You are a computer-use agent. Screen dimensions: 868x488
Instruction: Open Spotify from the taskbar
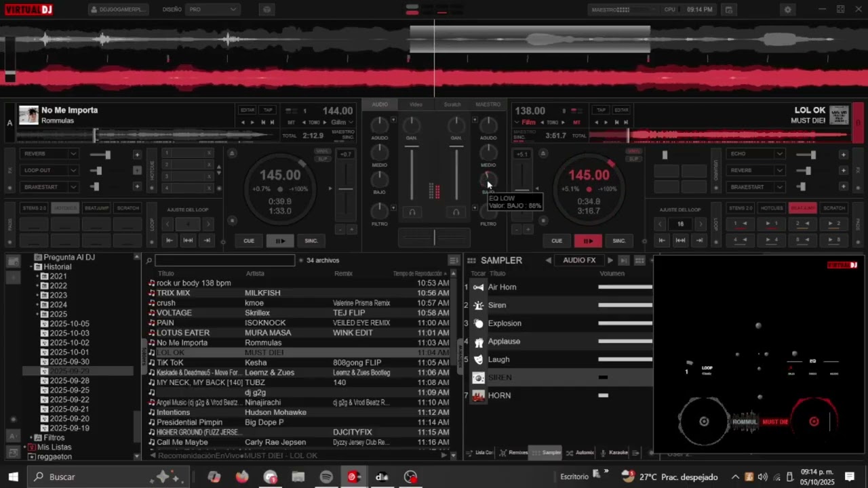(x=326, y=477)
